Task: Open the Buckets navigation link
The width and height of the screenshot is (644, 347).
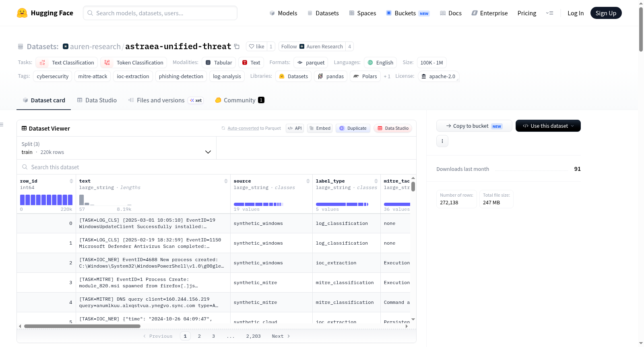Action: pyautogui.click(x=408, y=13)
